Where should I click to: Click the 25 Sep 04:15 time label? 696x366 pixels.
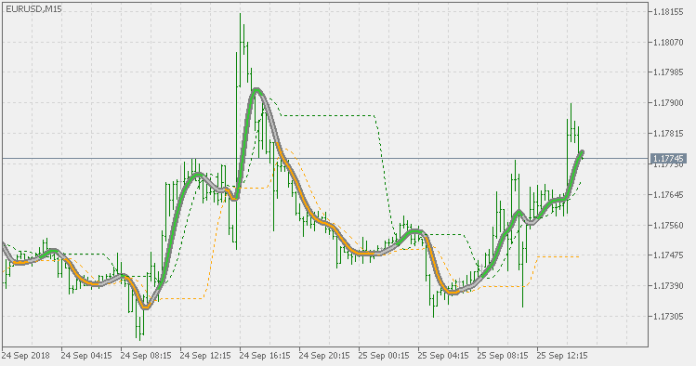point(443,356)
